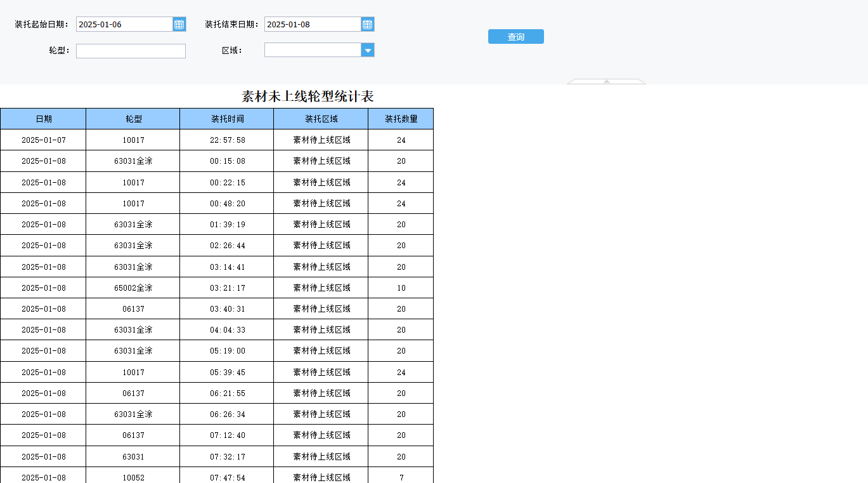Click date 2025-01-08 in the 00:15:08 row
Viewport: 868px width, 483px height.
point(44,161)
